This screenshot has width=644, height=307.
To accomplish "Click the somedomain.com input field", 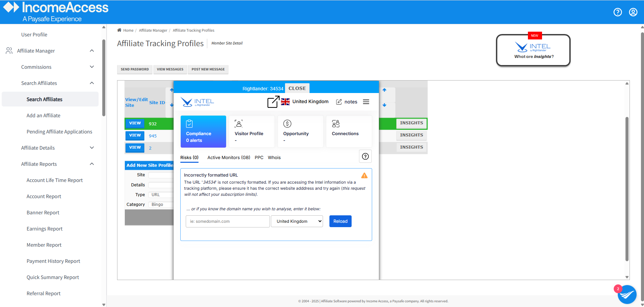I will pyautogui.click(x=227, y=221).
